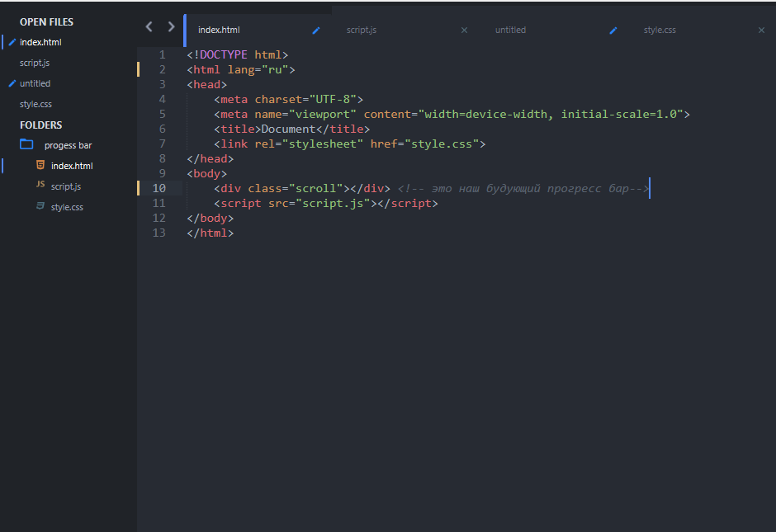
Task: Click the unsaved pencil icon on index.html tab
Action: click(x=316, y=31)
